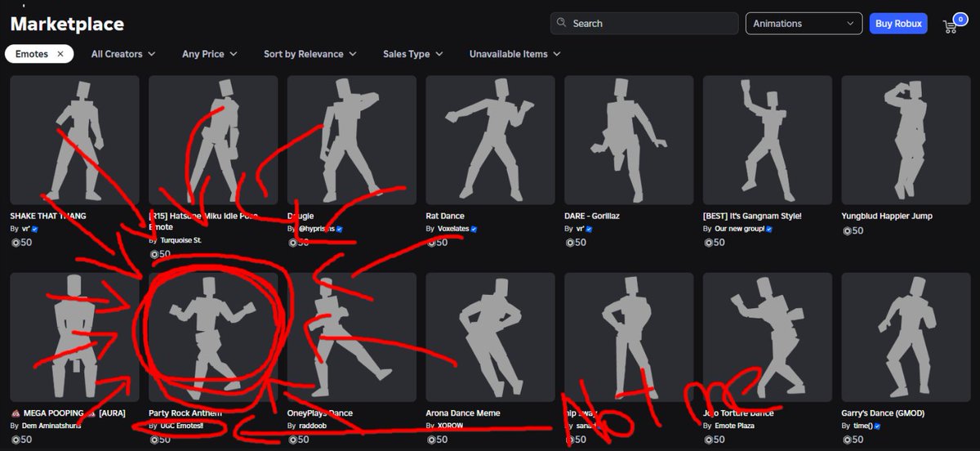Click the Yungblud Happier Jump title
This screenshot has width=980, height=451.
tap(887, 216)
